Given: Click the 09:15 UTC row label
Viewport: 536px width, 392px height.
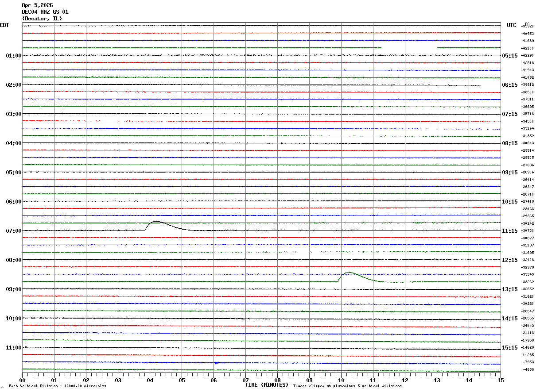Looking at the screenshot, I should coord(510,173).
